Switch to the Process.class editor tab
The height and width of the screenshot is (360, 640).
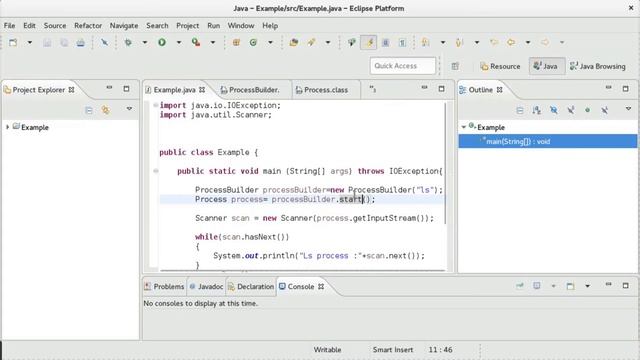coord(322,90)
